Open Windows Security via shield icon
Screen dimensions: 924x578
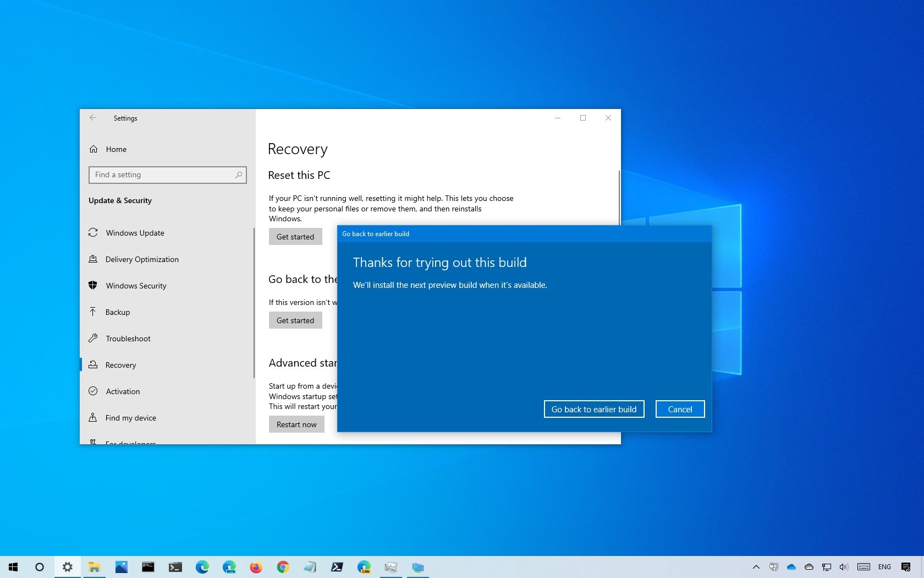[x=136, y=286]
